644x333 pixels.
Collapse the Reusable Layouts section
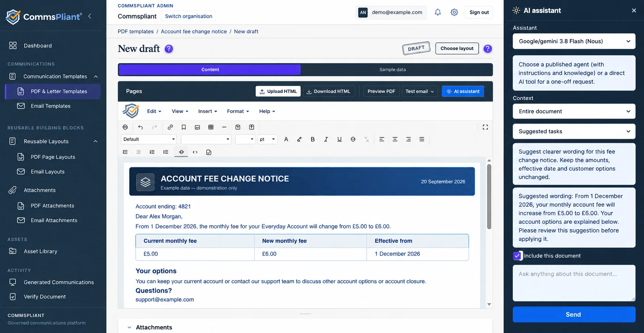pyautogui.click(x=95, y=141)
